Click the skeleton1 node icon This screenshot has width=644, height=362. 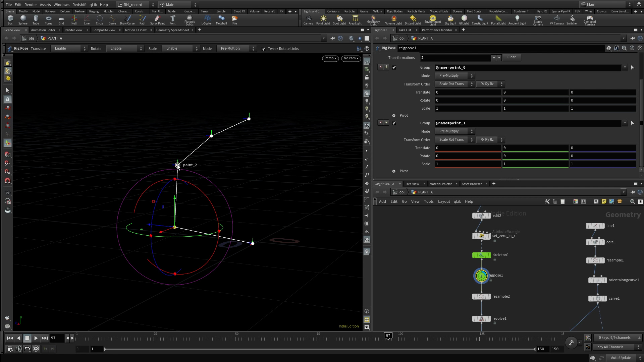click(x=481, y=255)
